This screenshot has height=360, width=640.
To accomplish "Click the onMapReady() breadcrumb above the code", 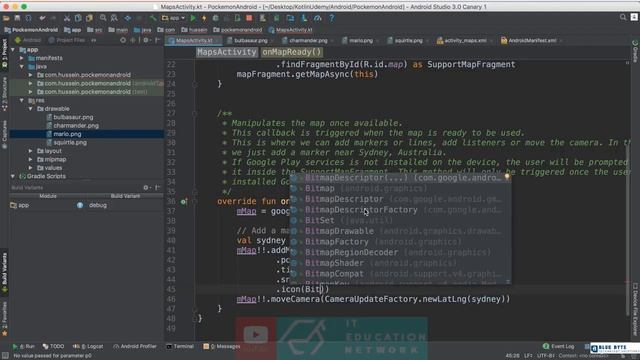I will point(292,52).
